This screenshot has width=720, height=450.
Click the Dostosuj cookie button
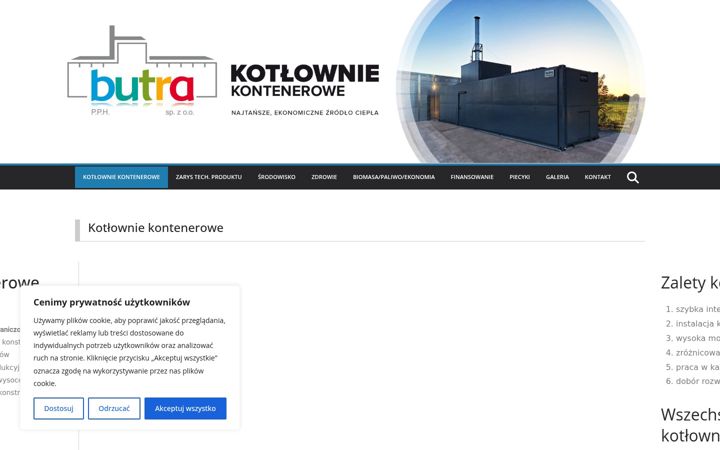point(59,408)
